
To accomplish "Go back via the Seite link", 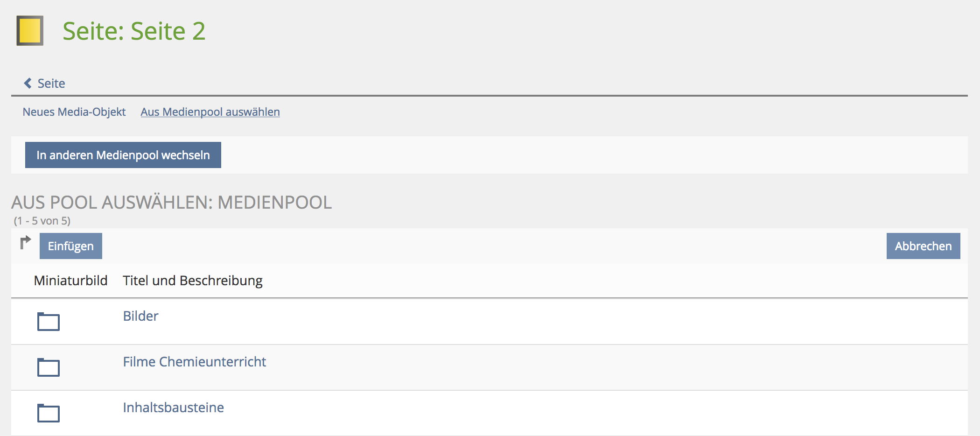I will (51, 84).
